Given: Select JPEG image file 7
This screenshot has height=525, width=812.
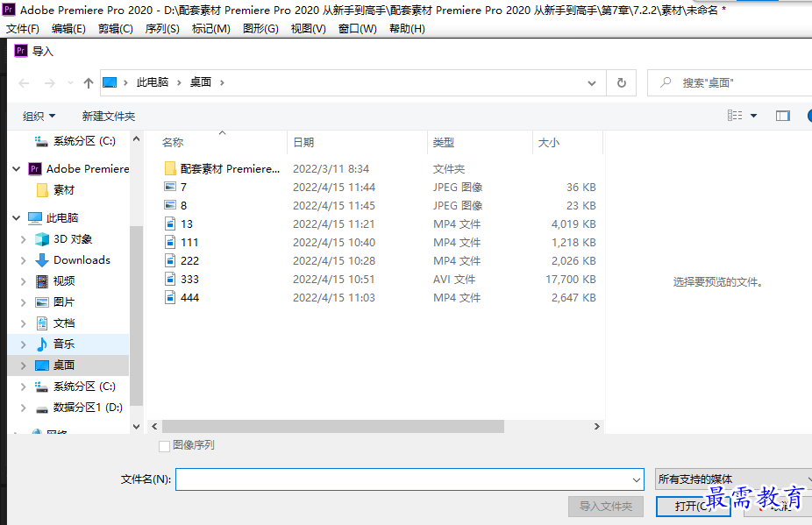Looking at the screenshot, I should 183,187.
